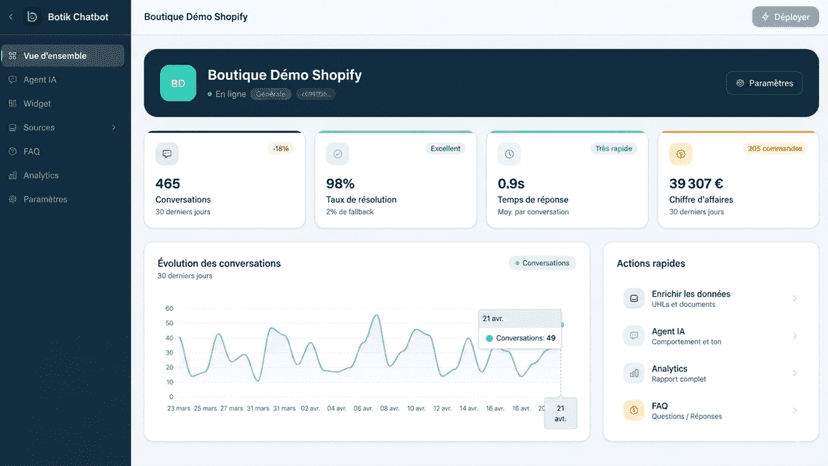Click the BD boutique avatar

pyautogui.click(x=178, y=83)
